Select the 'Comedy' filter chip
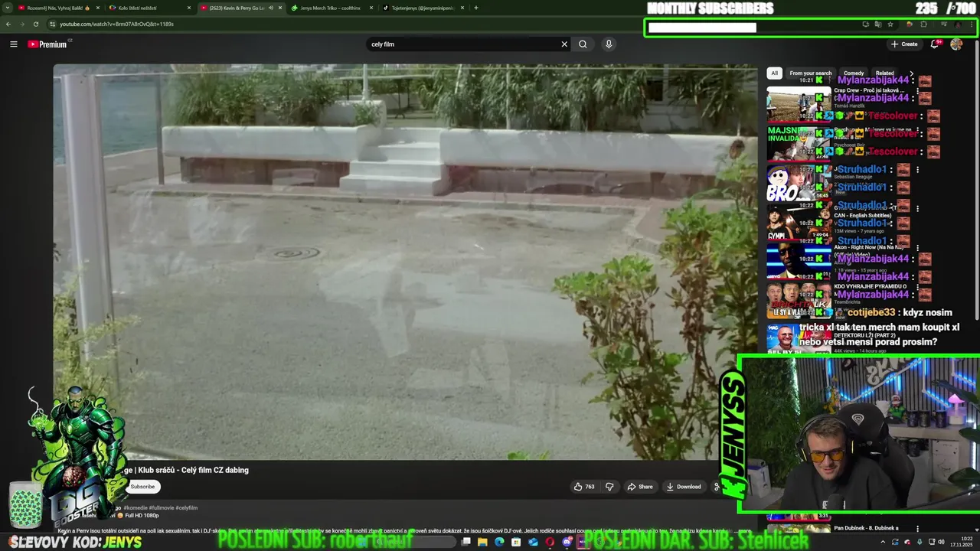 pos(854,73)
